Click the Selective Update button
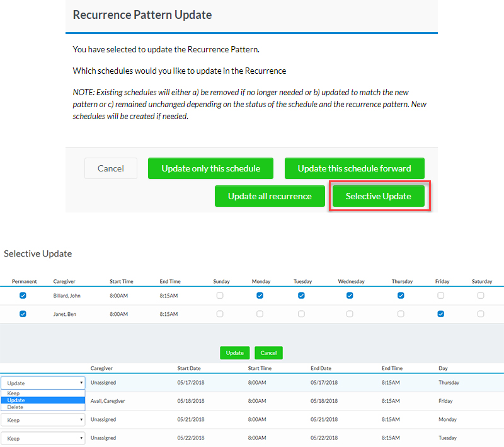The height and width of the screenshot is (447, 504). pos(378,196)
